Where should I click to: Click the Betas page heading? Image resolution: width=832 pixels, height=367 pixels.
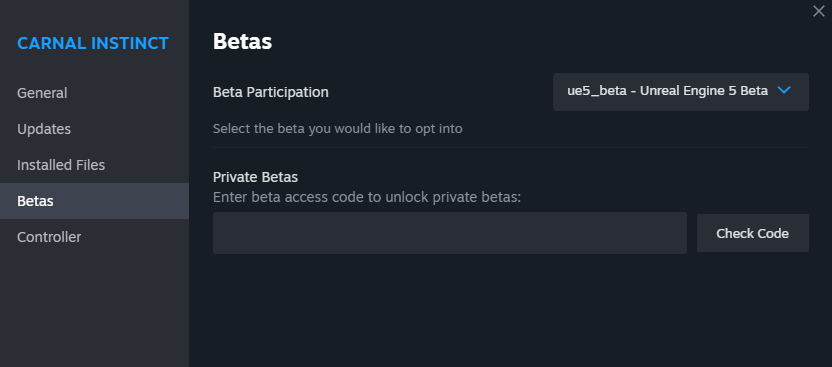(x=242, y=41)
